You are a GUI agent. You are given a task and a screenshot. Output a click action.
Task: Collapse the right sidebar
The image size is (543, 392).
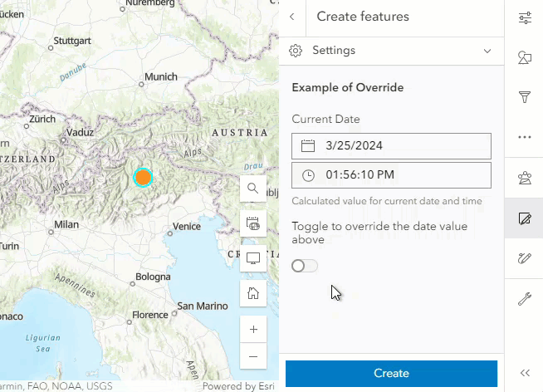[x=524, y=373]
